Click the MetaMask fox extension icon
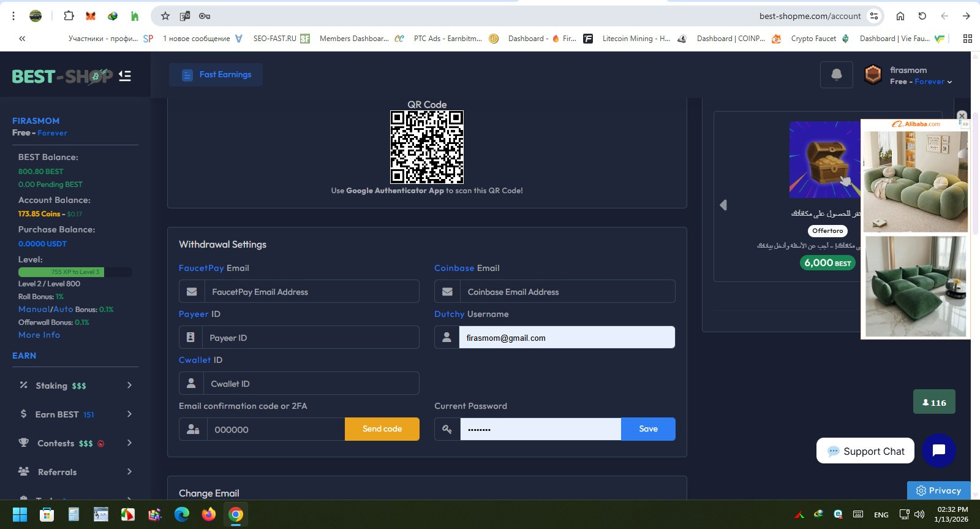 click(91, 16)
